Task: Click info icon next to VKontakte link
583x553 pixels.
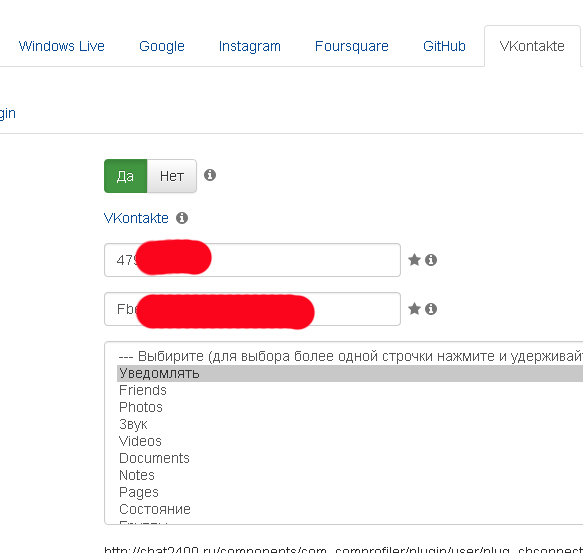Action: (x=182, y=218)
